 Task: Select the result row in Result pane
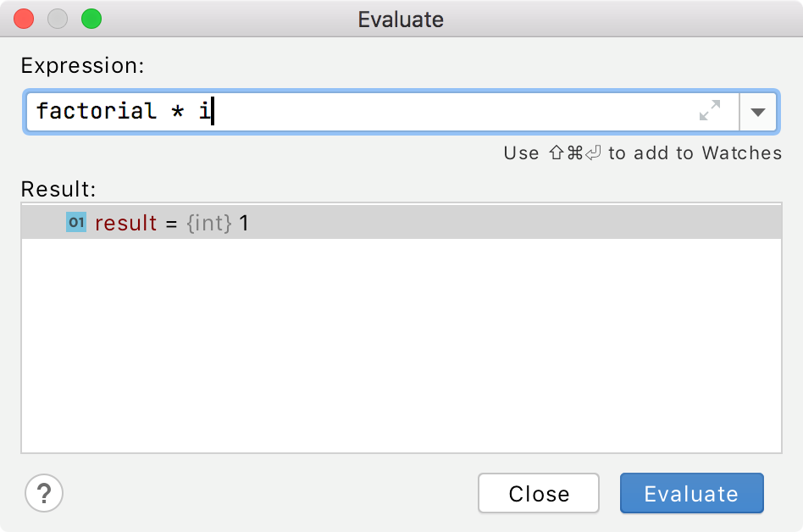coord(339,222)
